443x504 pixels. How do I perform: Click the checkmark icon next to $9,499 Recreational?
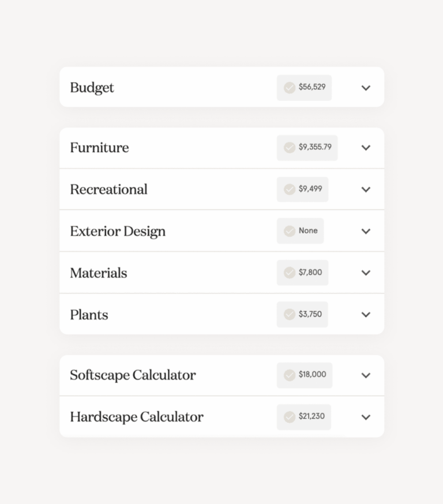point(290,189)
